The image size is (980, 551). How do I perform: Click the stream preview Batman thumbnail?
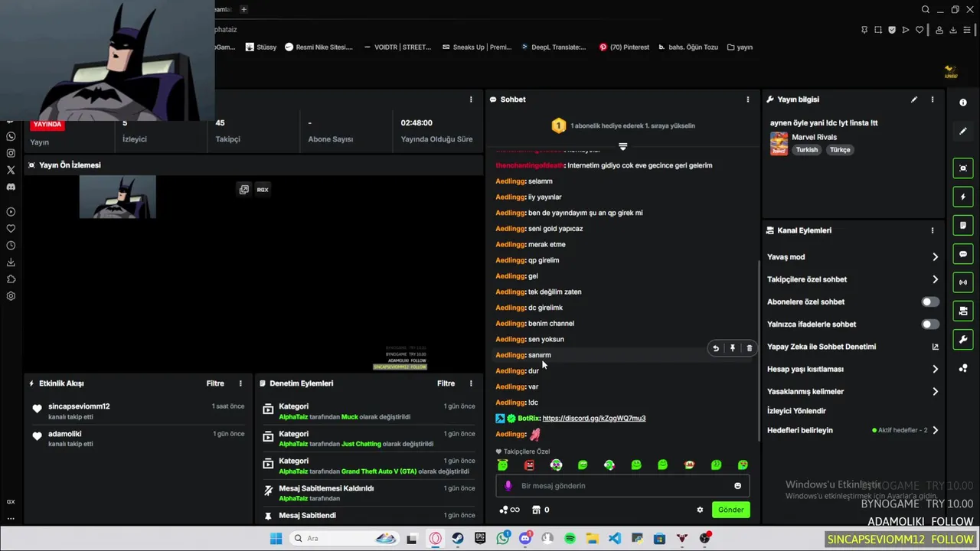coord(117,197)
